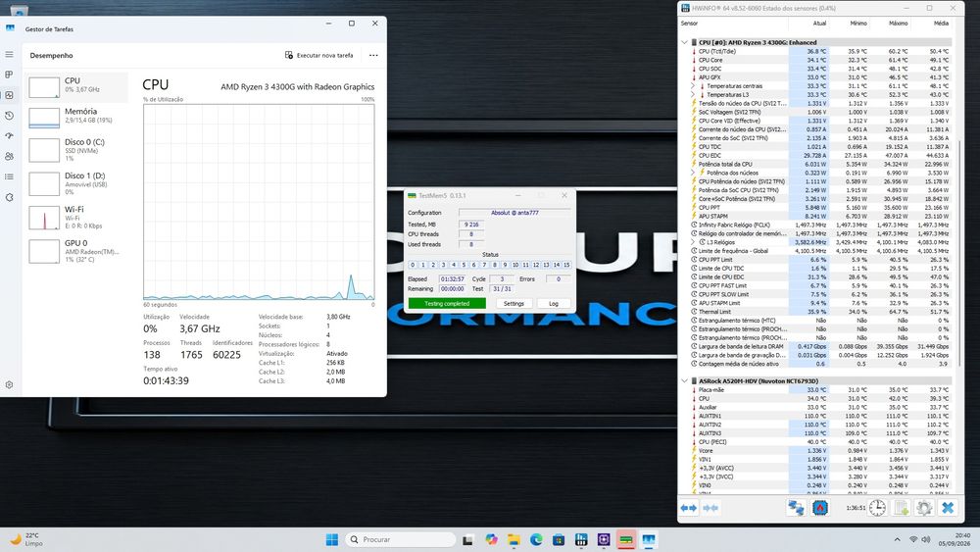Open Users icon in Task Manager sidebar
The height and width of the screenshot is (552, 980).
[x=10, y=156]
